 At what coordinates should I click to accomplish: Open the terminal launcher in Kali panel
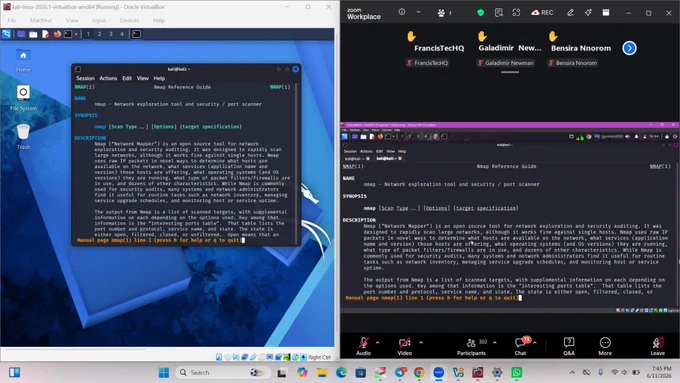click(68, 34)
